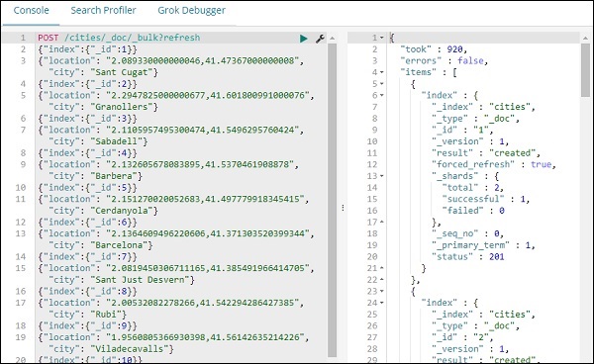Collapse the "_shards" fold on line 13
Viewport: 594px width, 364px height.
click(382, 176)
